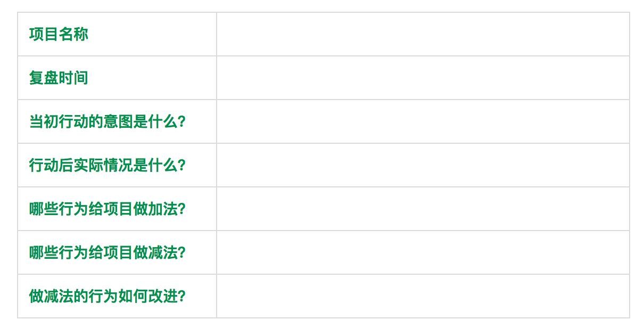The image size is (644, 328).
Task: Click the question mark after 做加法
Action: (181, 209)
